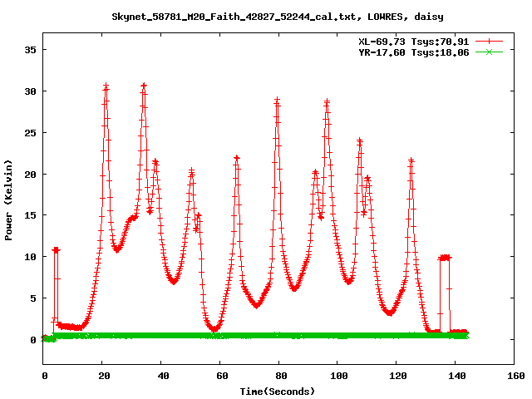Image resolution: width=532 pixels, height=399 pixels.
Task: Click y-axis tick label 20
Action: click(x=30, y=174)
